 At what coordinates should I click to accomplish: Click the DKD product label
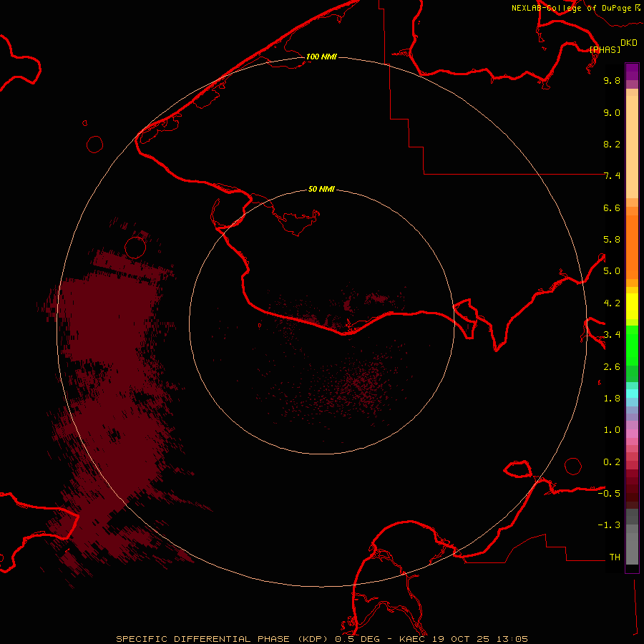[629, 43]
